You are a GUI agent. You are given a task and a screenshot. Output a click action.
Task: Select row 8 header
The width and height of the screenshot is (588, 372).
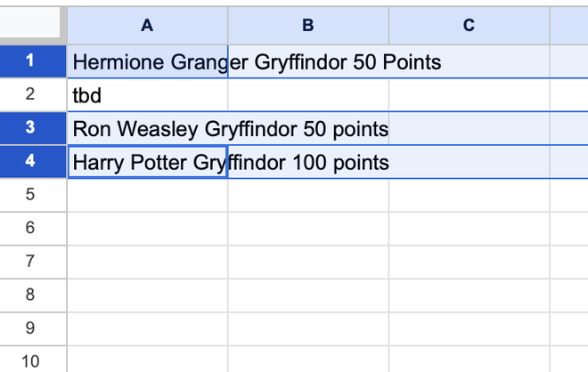pyautogui.click(x=30, y=295)
